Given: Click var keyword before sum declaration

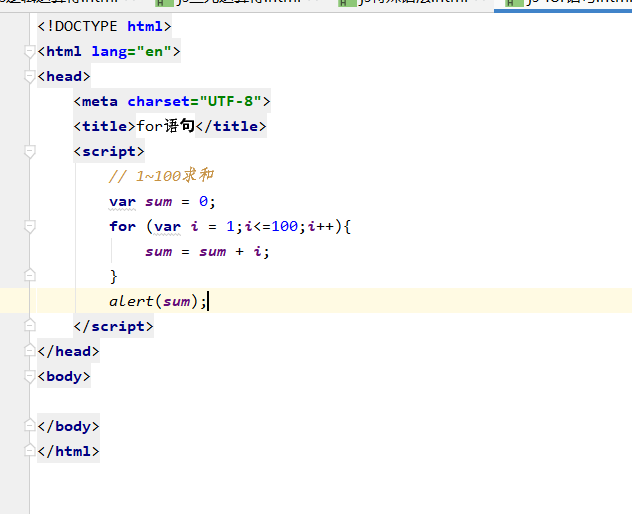Looking at the screenshot, I should 123,202.
